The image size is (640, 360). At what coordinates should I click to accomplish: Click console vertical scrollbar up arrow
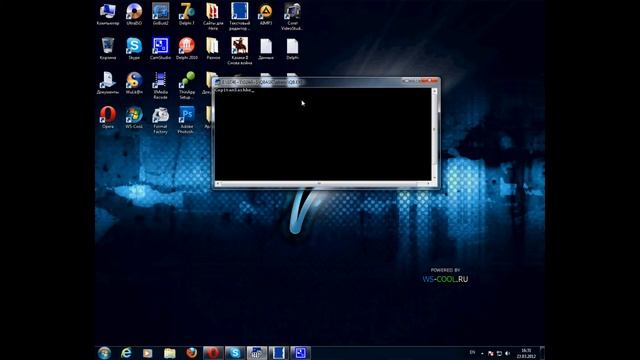[434, 91]
